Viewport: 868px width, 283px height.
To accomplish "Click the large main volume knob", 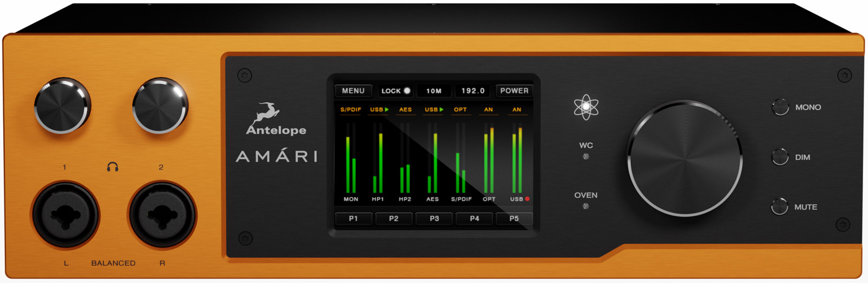I will point(685,158).
